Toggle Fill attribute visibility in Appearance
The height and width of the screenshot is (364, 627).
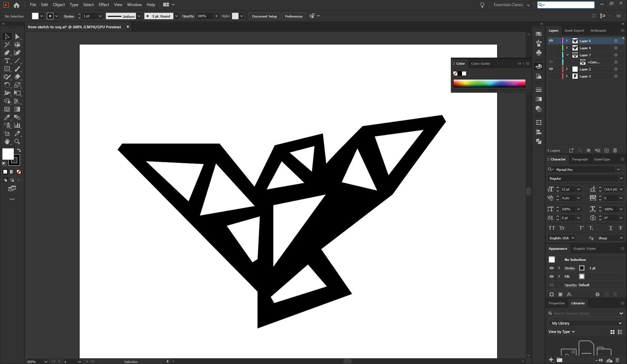(x=551, y=277)
